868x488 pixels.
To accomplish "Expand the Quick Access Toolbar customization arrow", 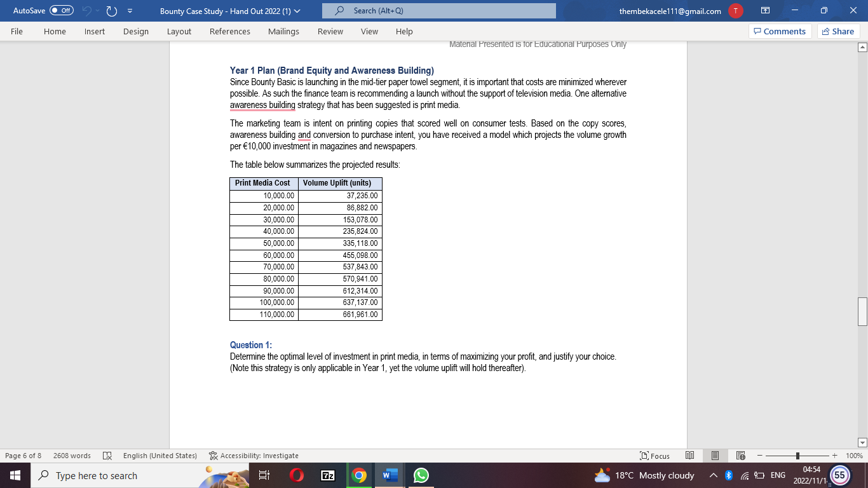I will [130, 11].
